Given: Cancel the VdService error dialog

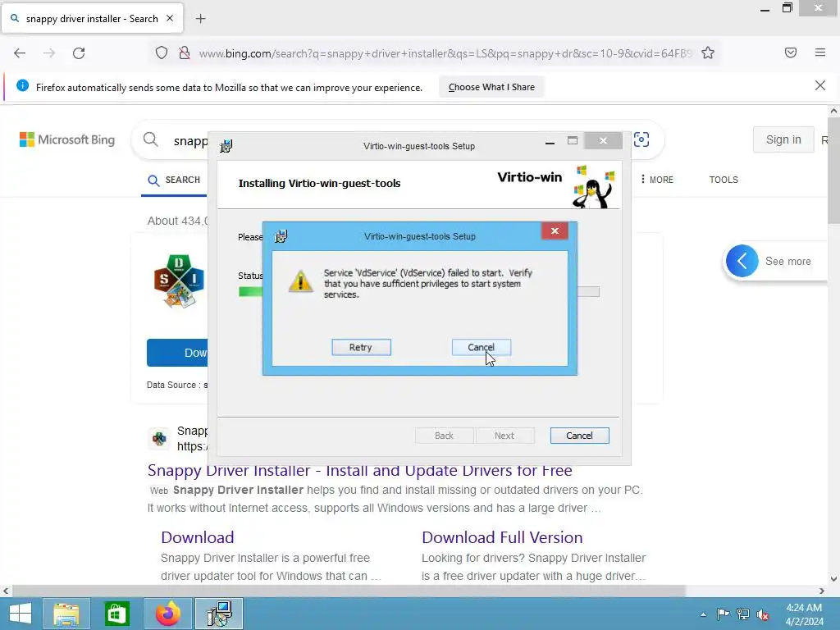Looking at the screenshot, I should pyautogui.click(x=481, y=347).
